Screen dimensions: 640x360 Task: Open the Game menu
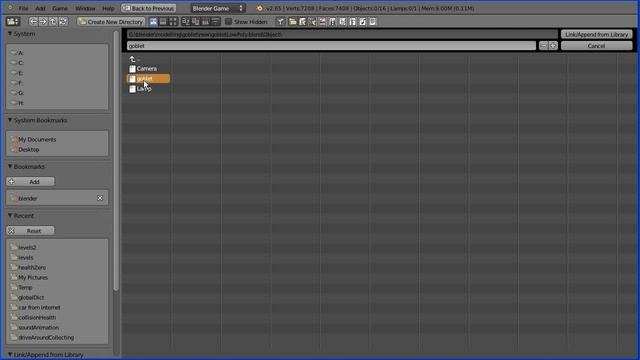(60, 8)
